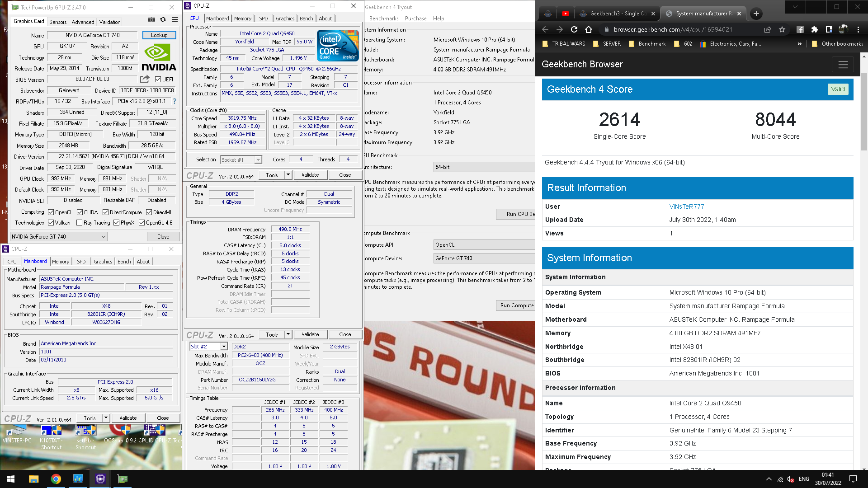Click Validate in CPU tab window

(x=310, y=175)
